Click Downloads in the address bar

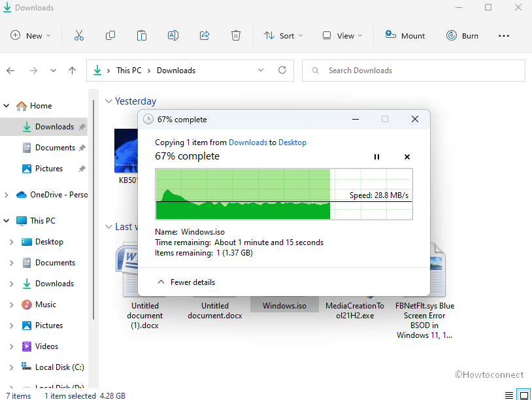pos(176,71)
